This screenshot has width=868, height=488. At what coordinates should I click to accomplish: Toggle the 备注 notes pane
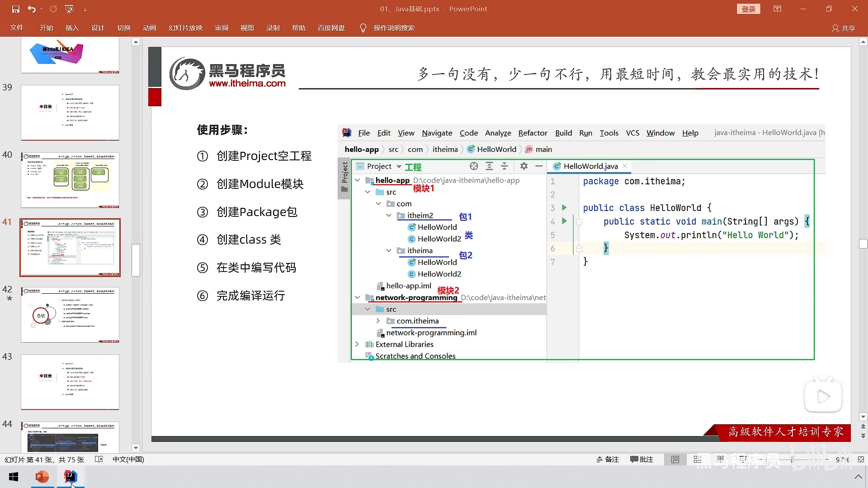point(607,459)
